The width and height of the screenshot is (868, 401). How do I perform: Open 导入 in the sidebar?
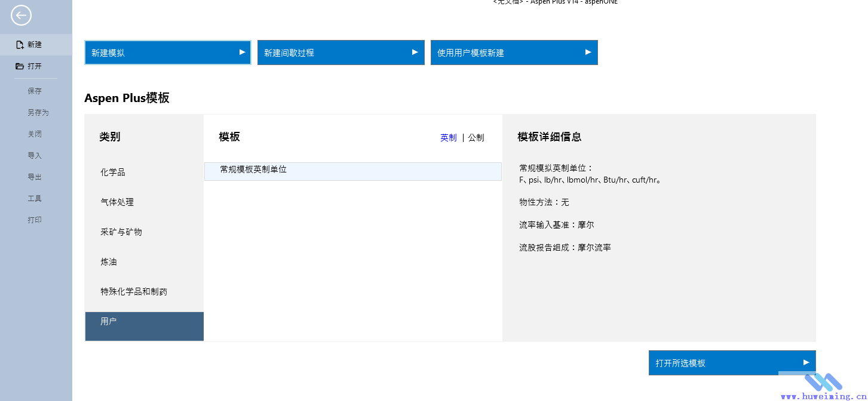(35, 156)
